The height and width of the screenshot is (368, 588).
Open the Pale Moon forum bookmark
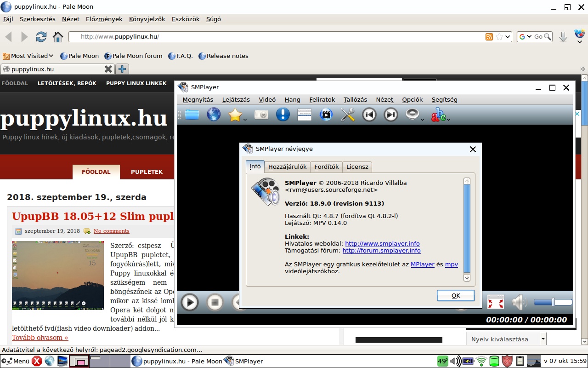tap(133, 56)
